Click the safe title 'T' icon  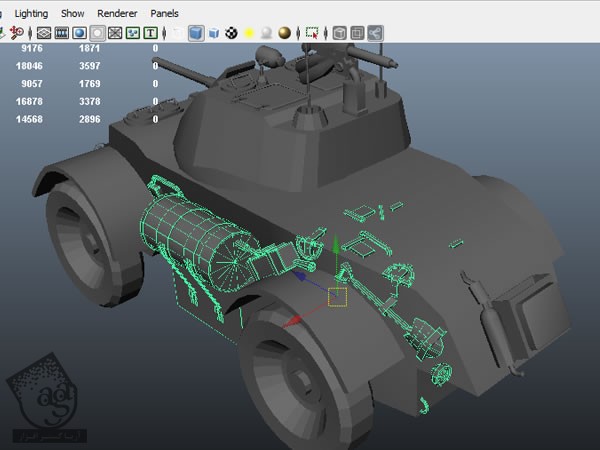(x=151, y=33)
